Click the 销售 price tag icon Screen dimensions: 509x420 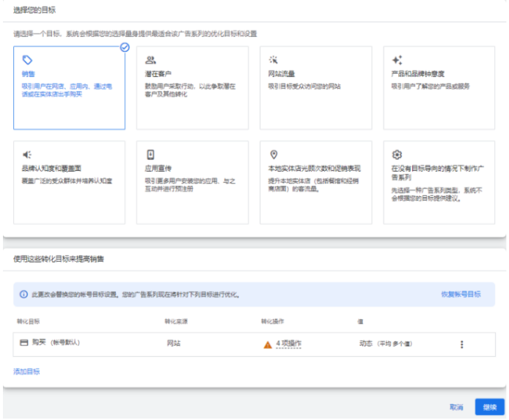point(28,60)
